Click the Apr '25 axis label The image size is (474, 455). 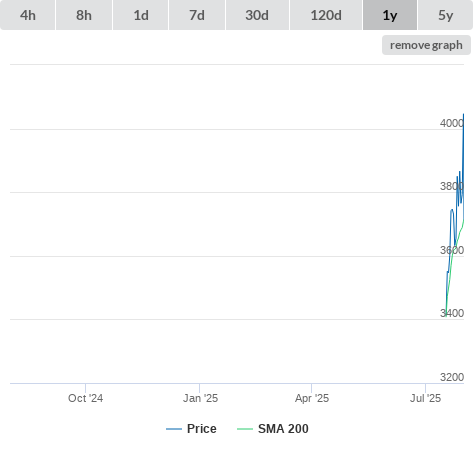(312, 398)
